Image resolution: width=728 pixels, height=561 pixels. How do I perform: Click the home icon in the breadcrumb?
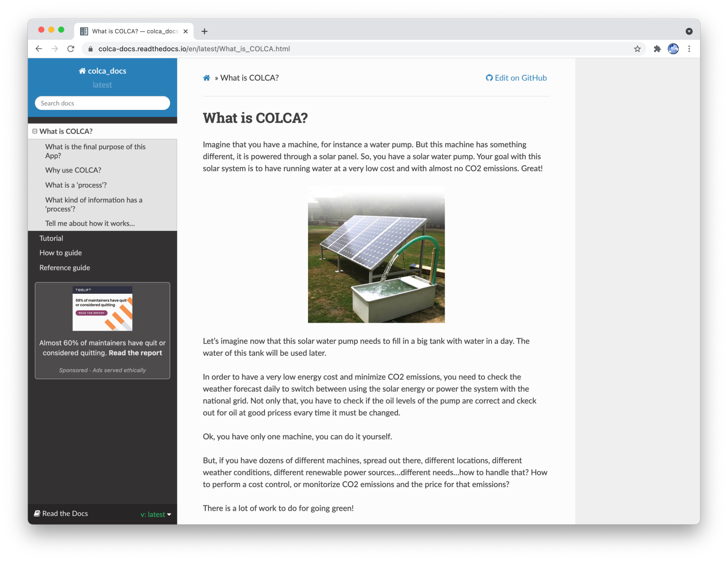tap(207, 78)
